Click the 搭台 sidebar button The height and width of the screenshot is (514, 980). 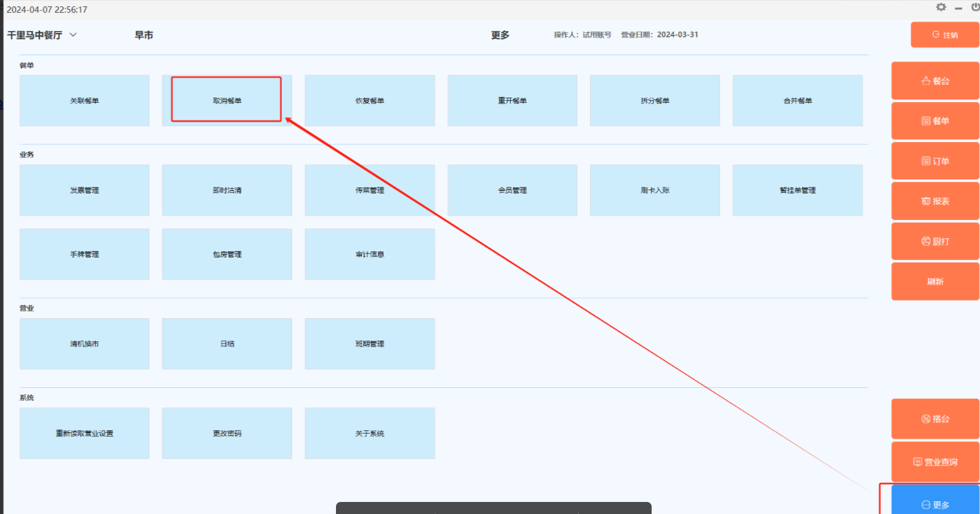pos(935,419)
